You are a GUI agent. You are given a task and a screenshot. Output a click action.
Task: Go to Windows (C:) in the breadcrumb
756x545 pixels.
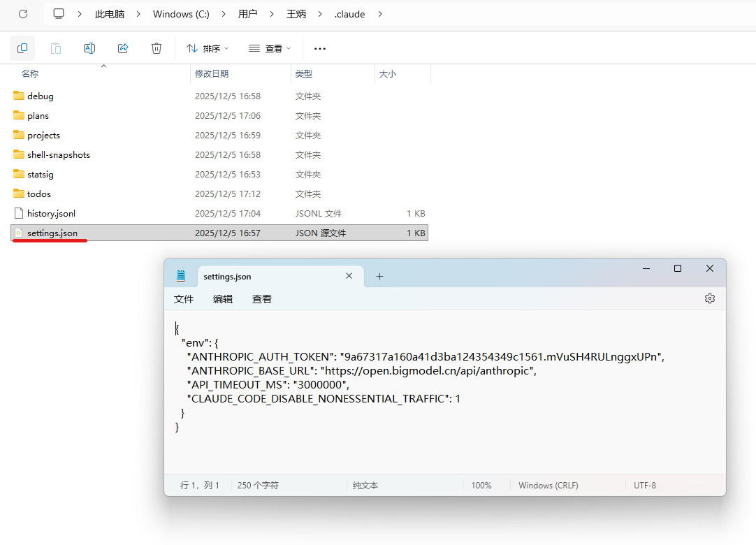tap(181, 14)
